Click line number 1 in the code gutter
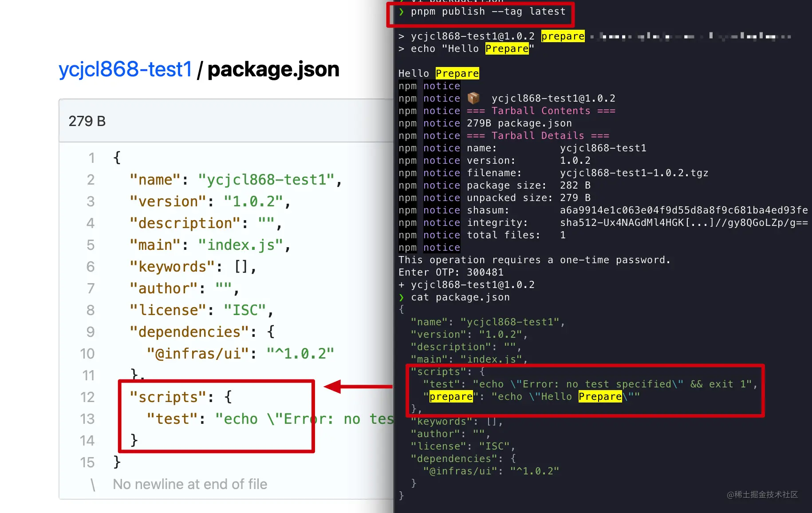This screenshot has width=812, height=513. [x=91, y=158]
